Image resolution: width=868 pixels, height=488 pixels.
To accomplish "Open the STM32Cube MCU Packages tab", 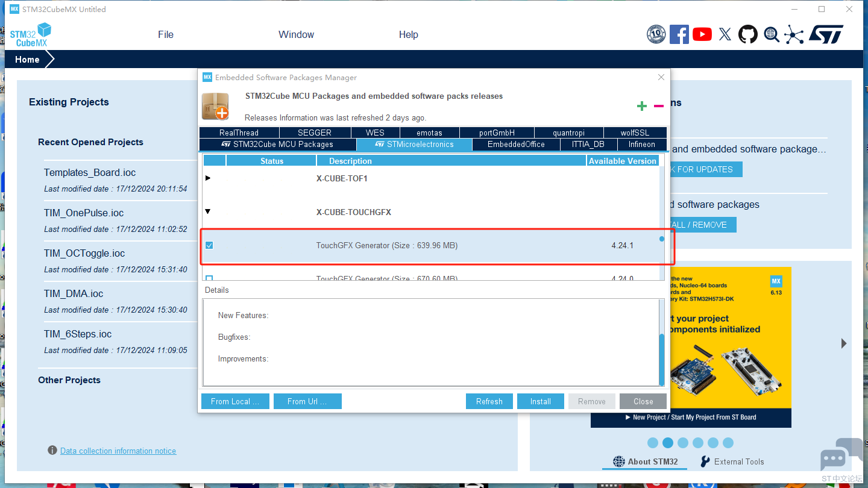I will pyautogui.click(x=277, y=145).
